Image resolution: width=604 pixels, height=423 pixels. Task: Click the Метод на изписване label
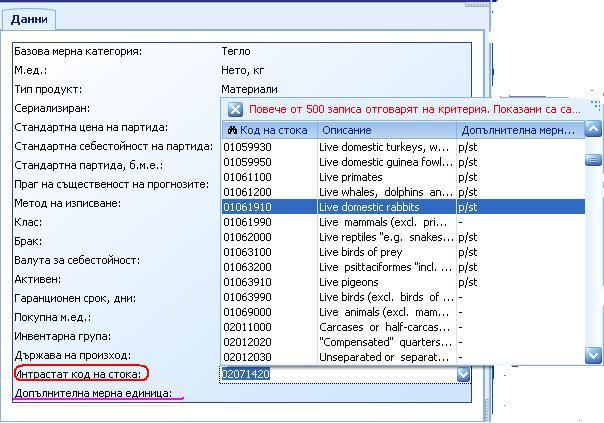click(x=67, y=203)
